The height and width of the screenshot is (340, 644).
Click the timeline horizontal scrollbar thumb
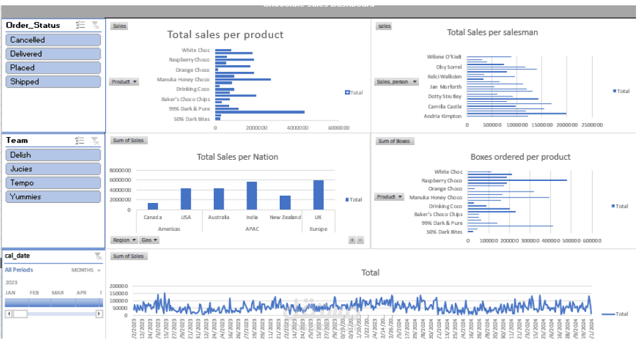coord(20,314)
